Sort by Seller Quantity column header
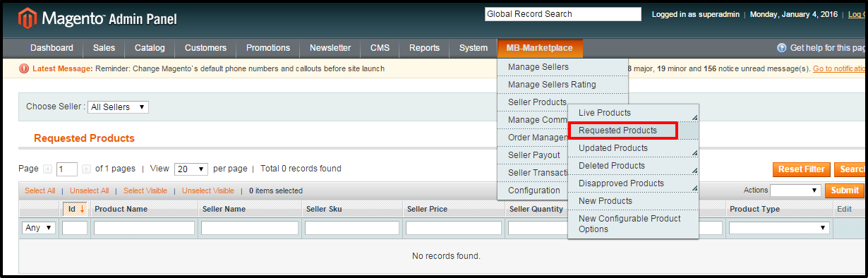Viewport: 868px width, 278px height. [536, 209]
